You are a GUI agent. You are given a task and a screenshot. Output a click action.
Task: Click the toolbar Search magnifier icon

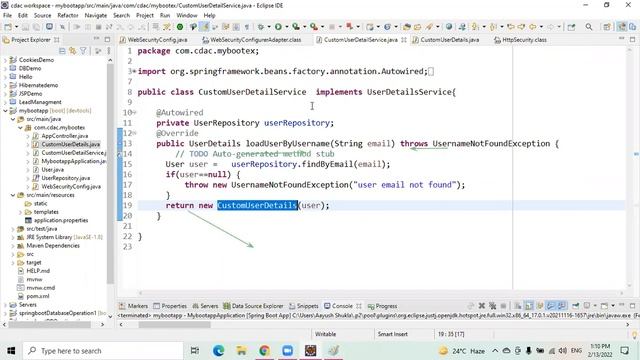click(589, 27)
